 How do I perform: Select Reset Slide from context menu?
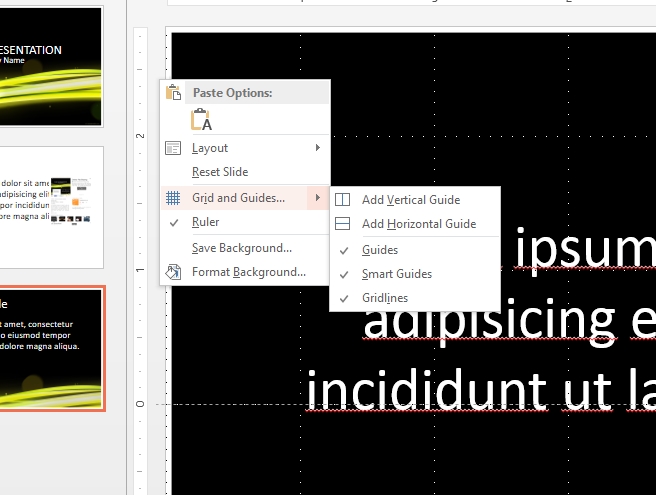220,172
